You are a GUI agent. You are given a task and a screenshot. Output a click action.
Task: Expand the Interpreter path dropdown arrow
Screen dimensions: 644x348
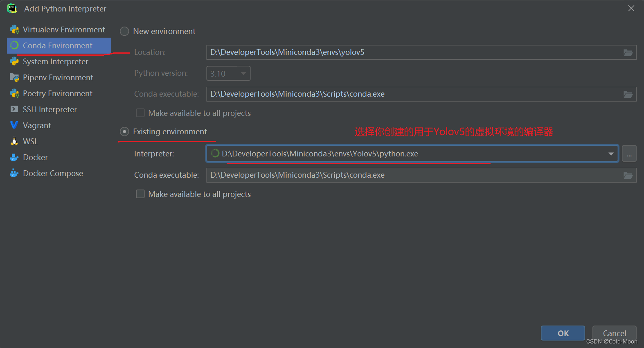coord(611,154)
